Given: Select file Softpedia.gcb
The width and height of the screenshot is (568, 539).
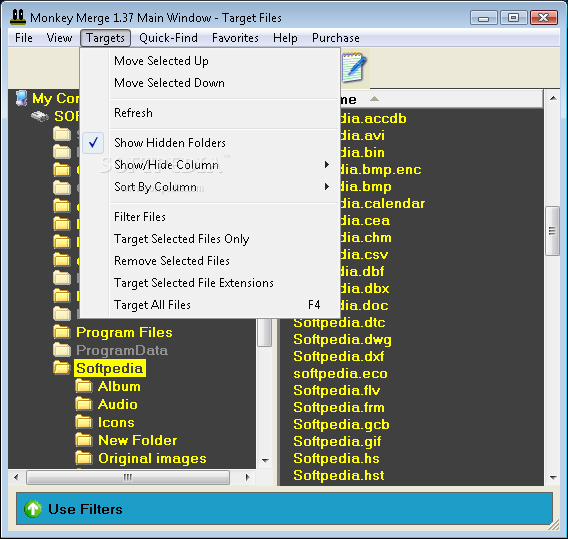Looking at the screenshot, I should click(341, 425).
